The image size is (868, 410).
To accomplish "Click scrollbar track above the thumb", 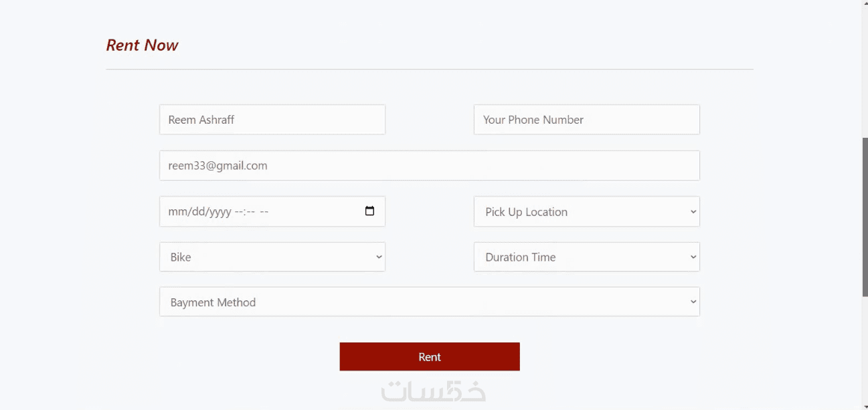I will coord(864,67).
